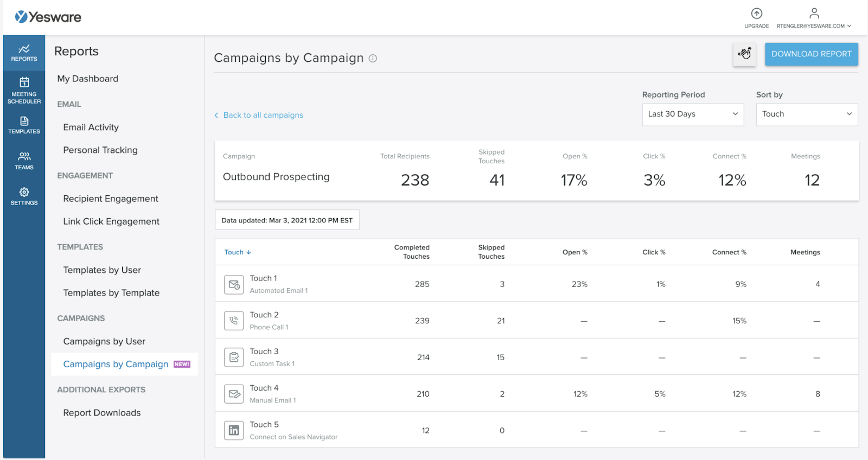Click the waving hand icon button
The image size is (868, 460).
(744, 54)
